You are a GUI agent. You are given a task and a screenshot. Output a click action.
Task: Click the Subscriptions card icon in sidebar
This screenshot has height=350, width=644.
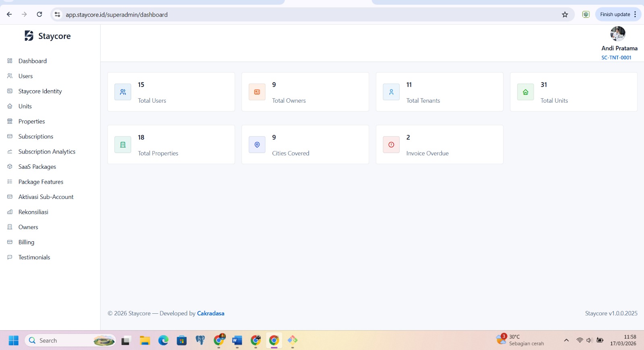pos(10,136)
